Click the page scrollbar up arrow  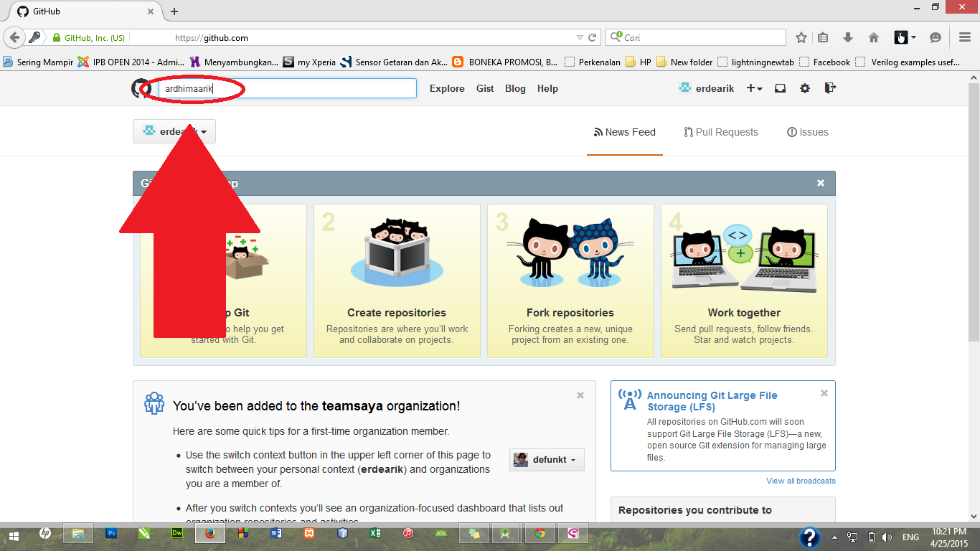pos(974,77)
